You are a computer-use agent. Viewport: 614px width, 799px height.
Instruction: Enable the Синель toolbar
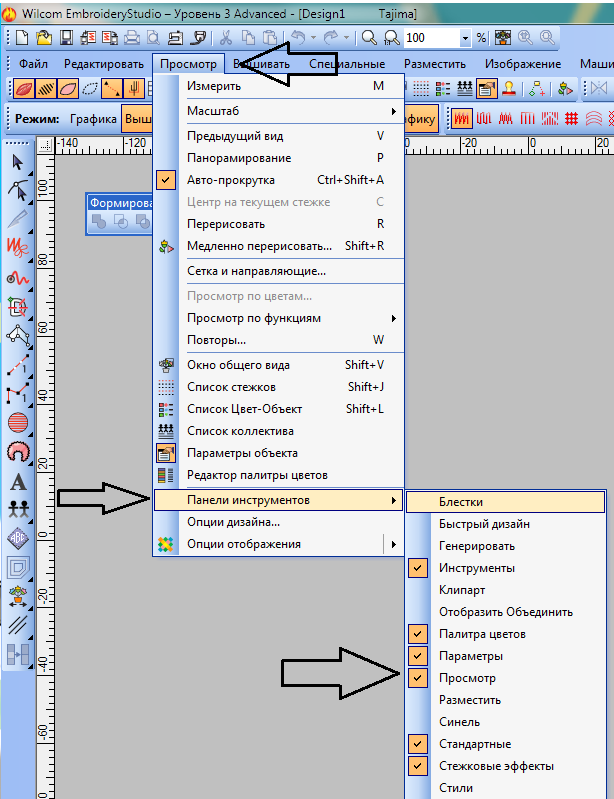click(x=506, y=722)
